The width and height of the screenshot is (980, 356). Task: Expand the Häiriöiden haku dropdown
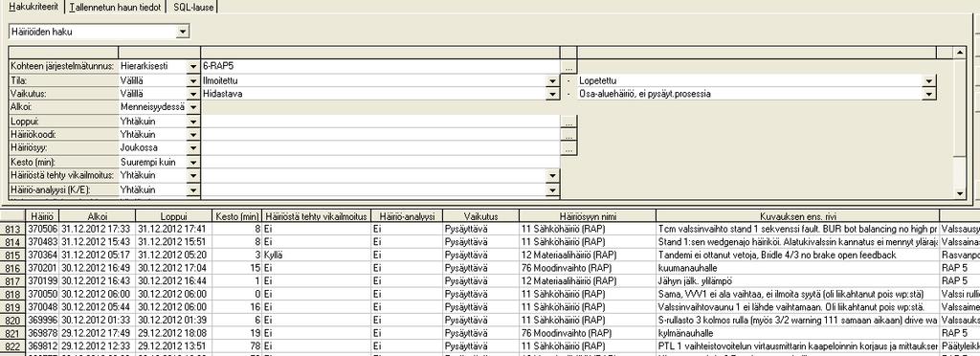pos(183,32)
